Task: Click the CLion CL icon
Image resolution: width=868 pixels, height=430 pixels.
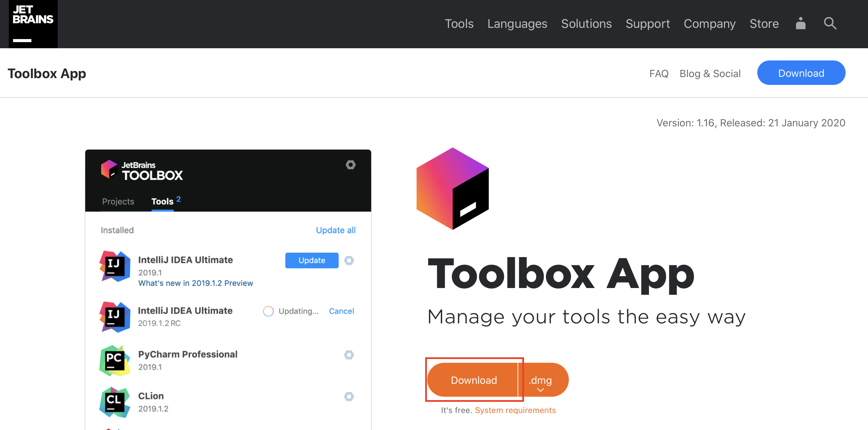Action: point(115,402)
